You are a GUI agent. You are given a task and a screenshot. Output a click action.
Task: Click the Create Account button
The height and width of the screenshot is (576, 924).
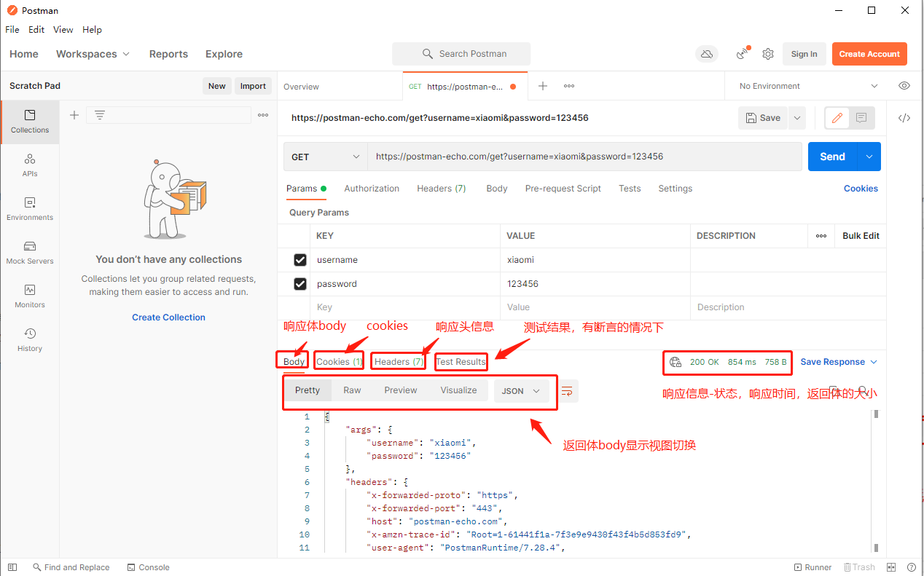click(869, 54)
